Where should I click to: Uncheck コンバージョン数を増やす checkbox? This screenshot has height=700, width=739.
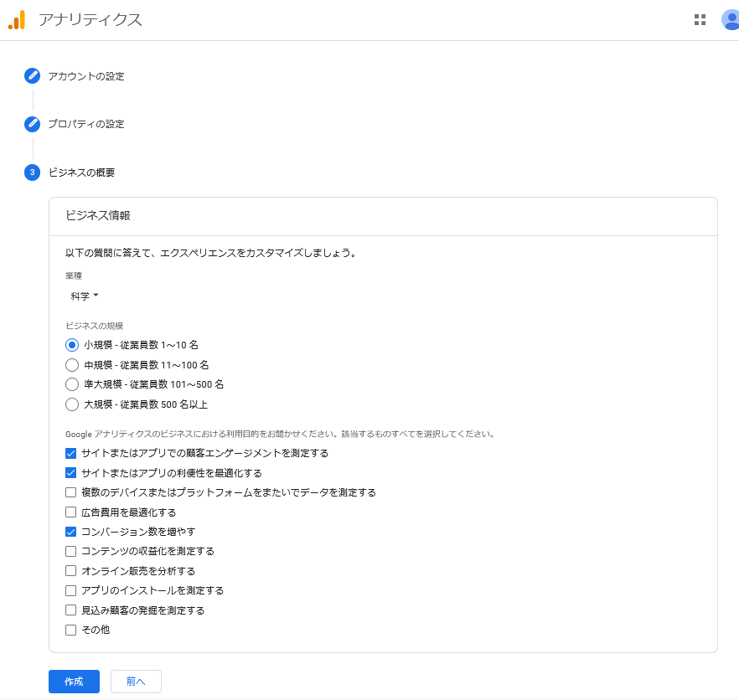pos(71,532)
